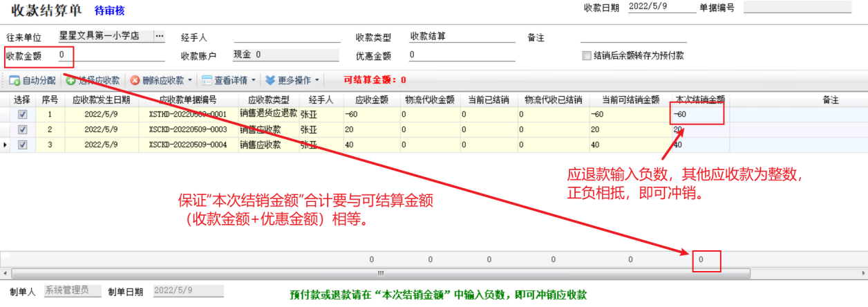This screenshot has height=307, width=868.
Task: Enable 结销后余额转存为预付款 checkbox
Action: coord(587,55)
